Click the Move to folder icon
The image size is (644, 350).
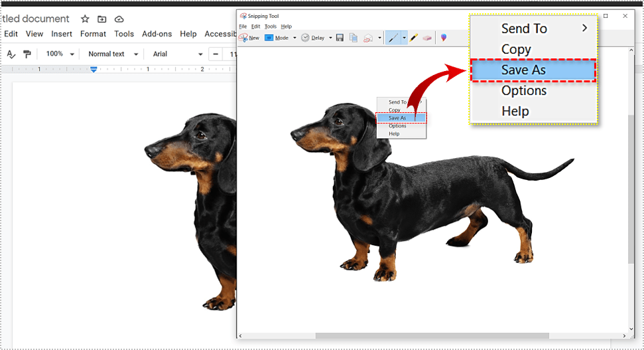[101, 19]
